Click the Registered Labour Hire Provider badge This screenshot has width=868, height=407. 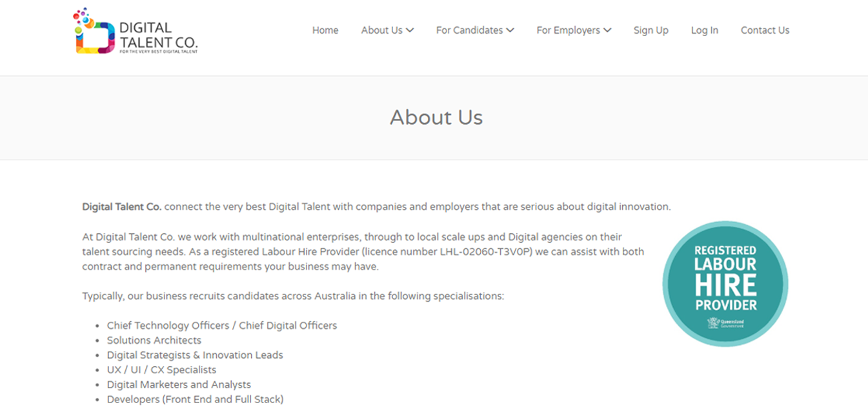[x=725, y=283]
